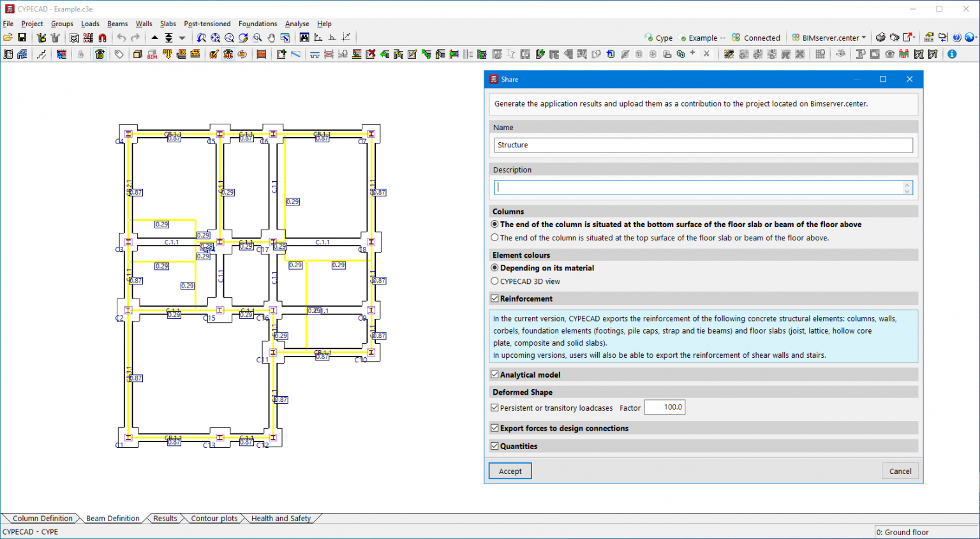Viewport: 980px width, 539px height.
Task: Uncheck the Reinforcement checkbox
Action: 494,298
